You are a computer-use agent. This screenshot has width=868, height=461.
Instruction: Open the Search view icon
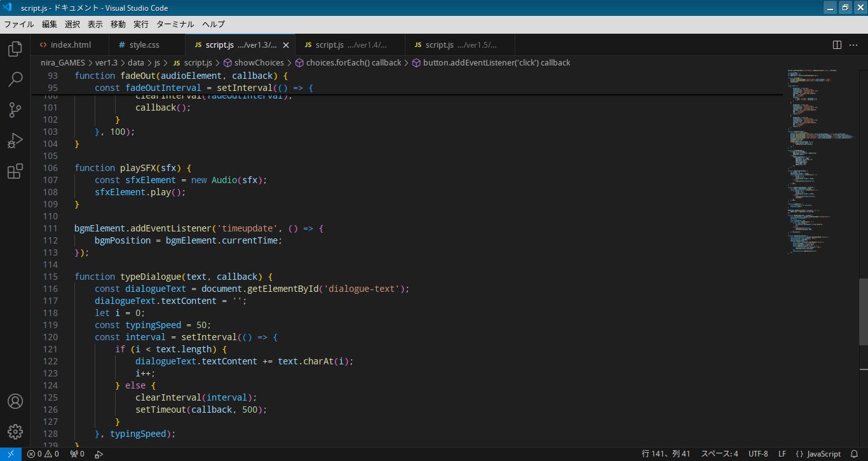tap(15, 79)
